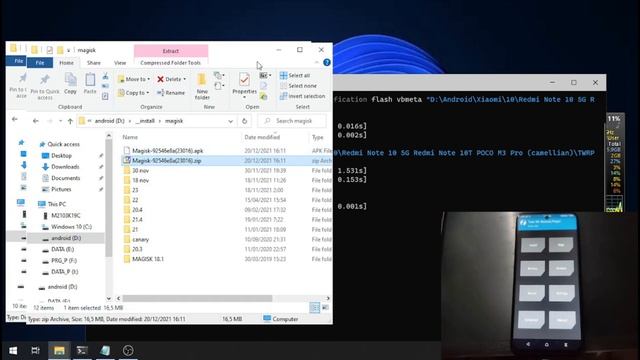Pin the selection to Quick access

(45, 86)
